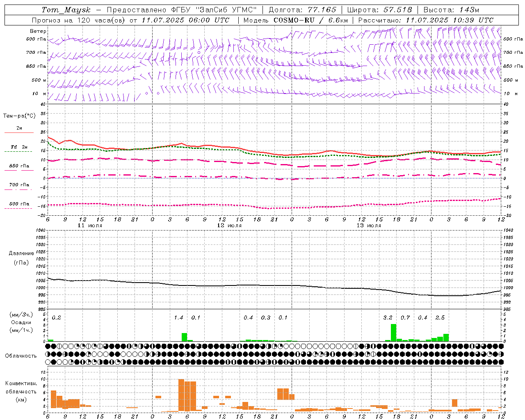Click the Ветер wind panel label
525x420 pixels.
coord(38,31)
